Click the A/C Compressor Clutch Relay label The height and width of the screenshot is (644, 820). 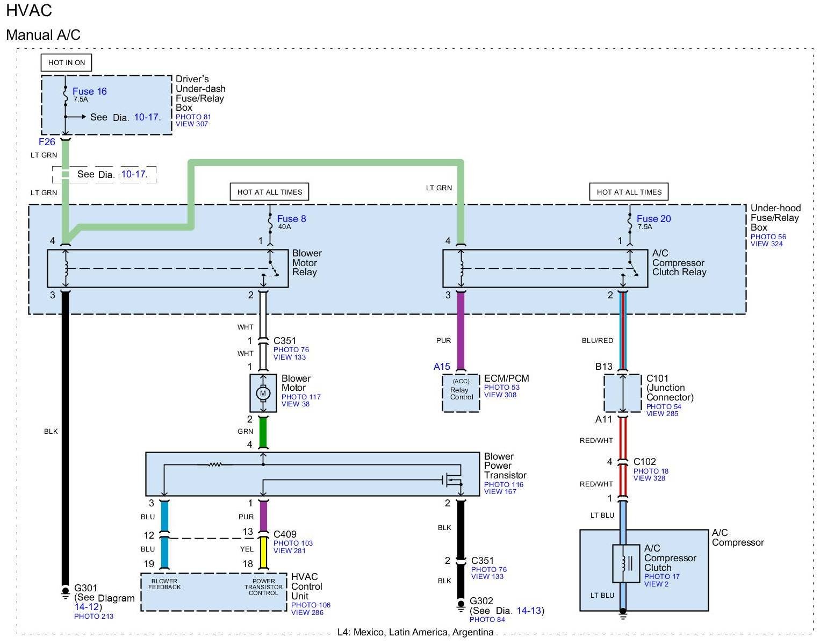point(679,262)
